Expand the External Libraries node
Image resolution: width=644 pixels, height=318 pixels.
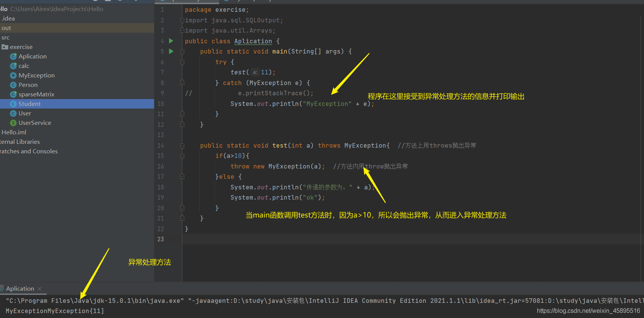point(20,142)
